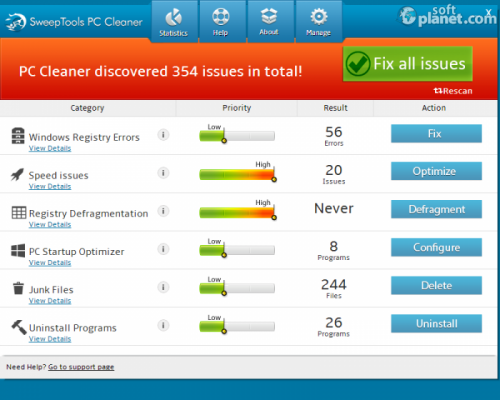This screenshot has height=400, width=500.
Task: Click the PC Startup Optimizer Windows icon
Action: pyautogui.click(x=18, y=250)
